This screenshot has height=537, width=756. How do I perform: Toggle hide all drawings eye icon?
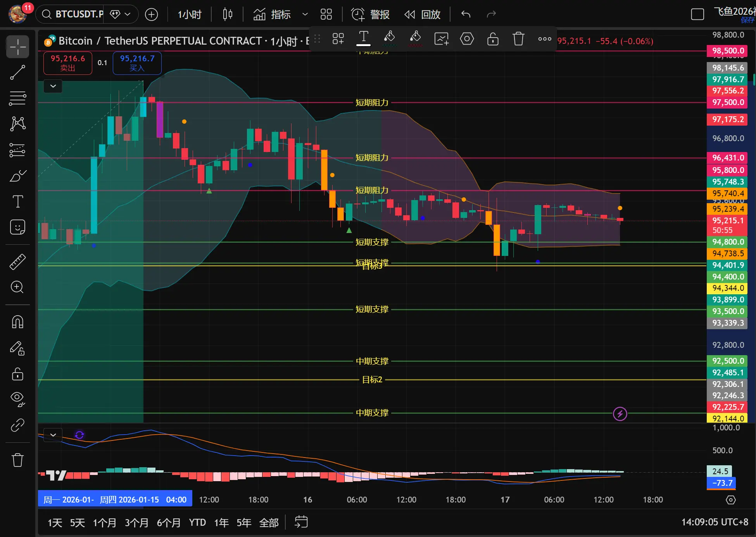17,399
